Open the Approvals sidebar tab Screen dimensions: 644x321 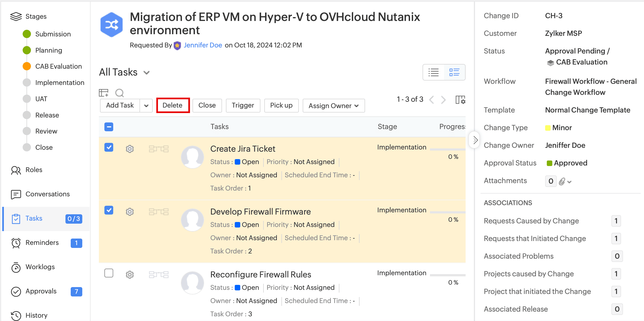(x=41, y=291)
